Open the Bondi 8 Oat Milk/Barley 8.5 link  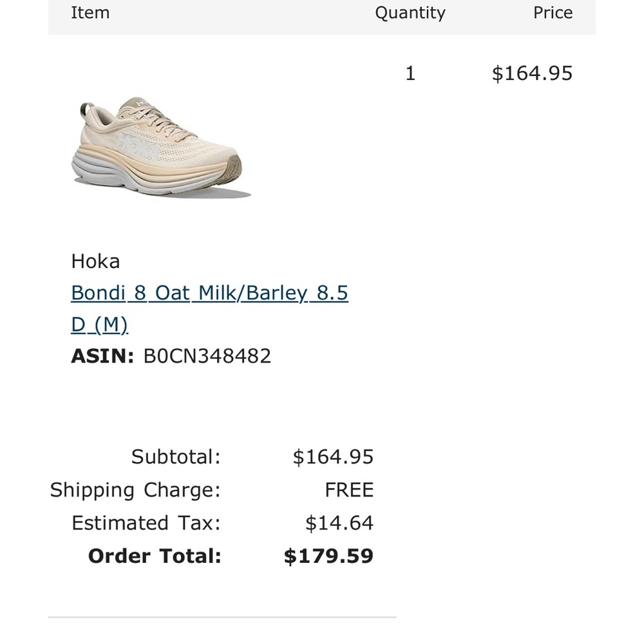pyautogui.click(x=209, y=293)
